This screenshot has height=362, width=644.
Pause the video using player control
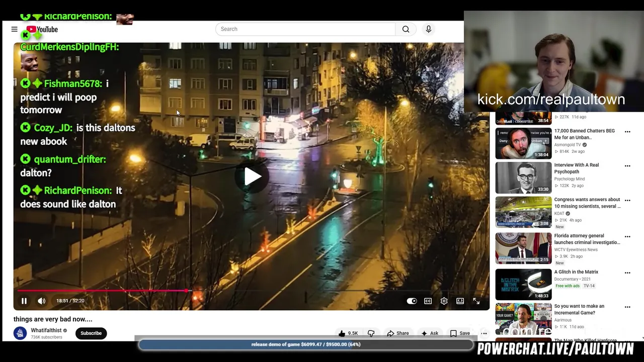click(x=24, y=301)
